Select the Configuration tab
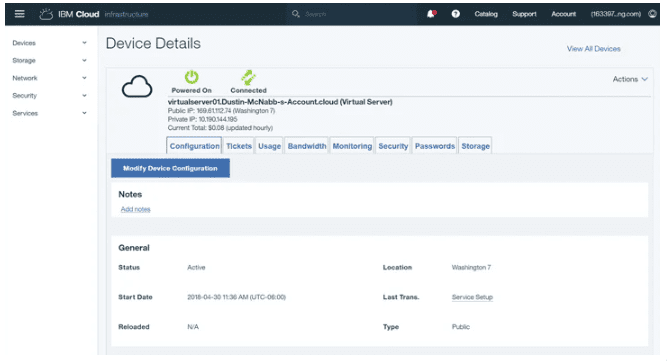Image resolution: width=667 pixels, height=361 pixels. pos(194,146)
